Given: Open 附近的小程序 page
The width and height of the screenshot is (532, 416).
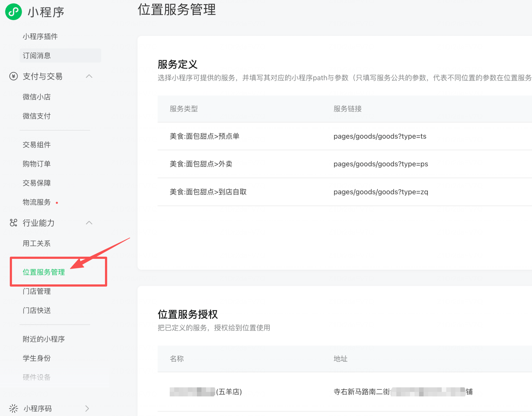Looking at the screenshot, I should click(x=44, y=339).
